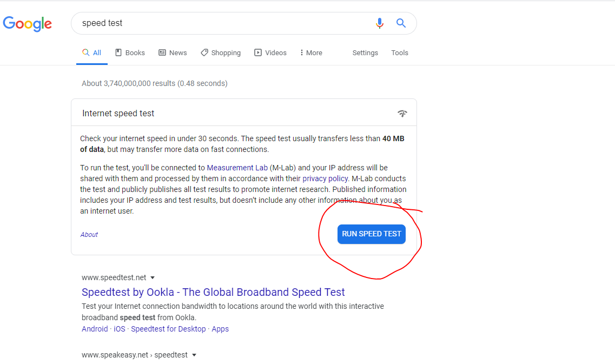Viewport: 615px width, 364px height.
Task: Open the iOS sitelink
Action: 119,329
